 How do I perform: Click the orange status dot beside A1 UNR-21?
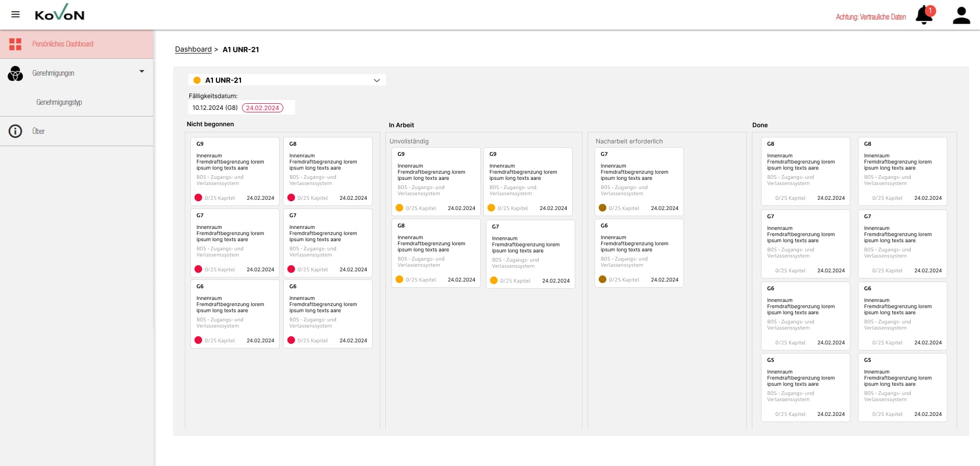pos(197,80)
